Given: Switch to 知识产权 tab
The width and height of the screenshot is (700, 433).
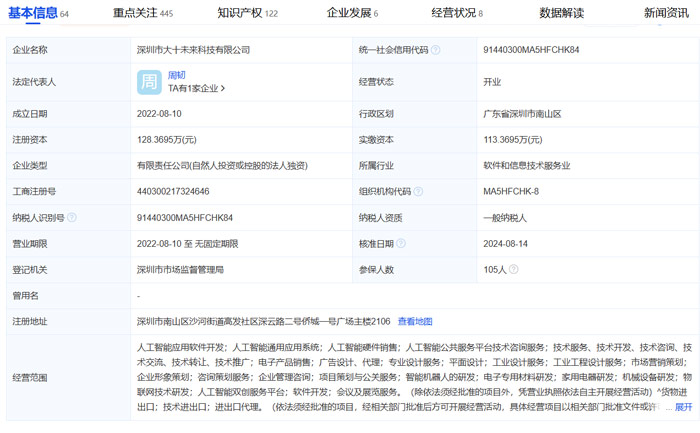Looking at the screenshot, I should (x=247, y=13).
